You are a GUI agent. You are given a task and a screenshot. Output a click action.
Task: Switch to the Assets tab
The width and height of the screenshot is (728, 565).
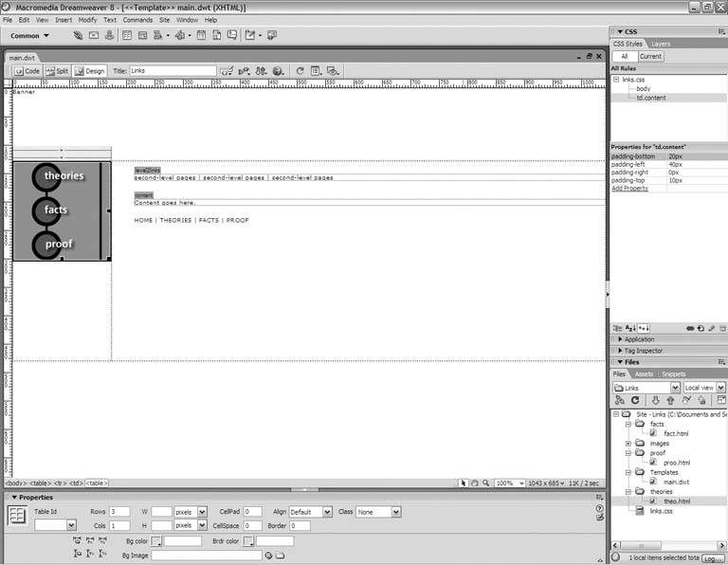[x=644, y=374]
